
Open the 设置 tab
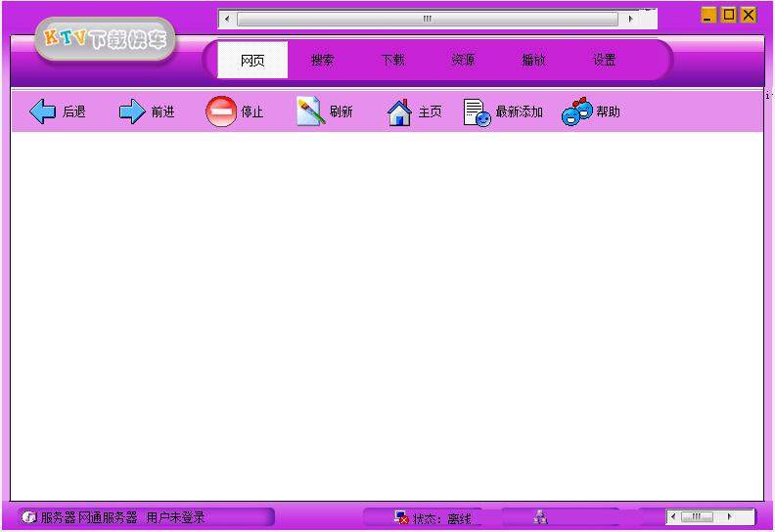[x=604, y=60]
